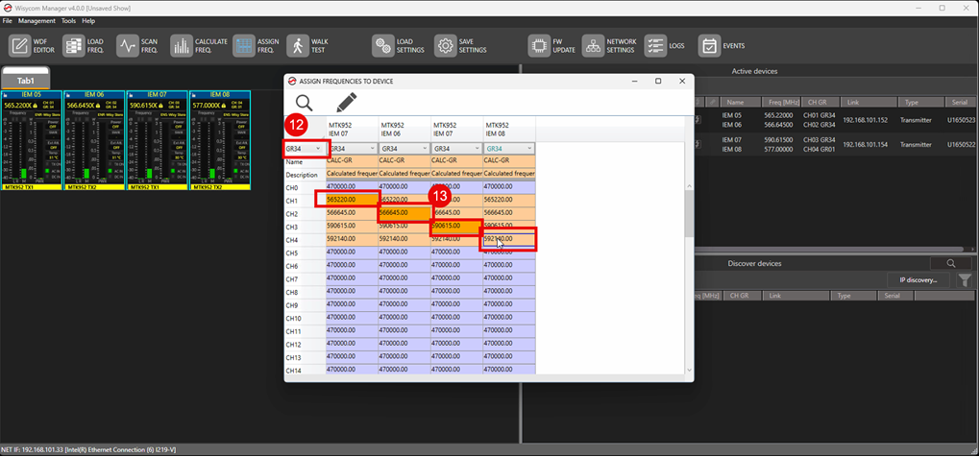Open the WDF Editor tool
The height and width of the screenshot is (457, 980).
(20, 45)
